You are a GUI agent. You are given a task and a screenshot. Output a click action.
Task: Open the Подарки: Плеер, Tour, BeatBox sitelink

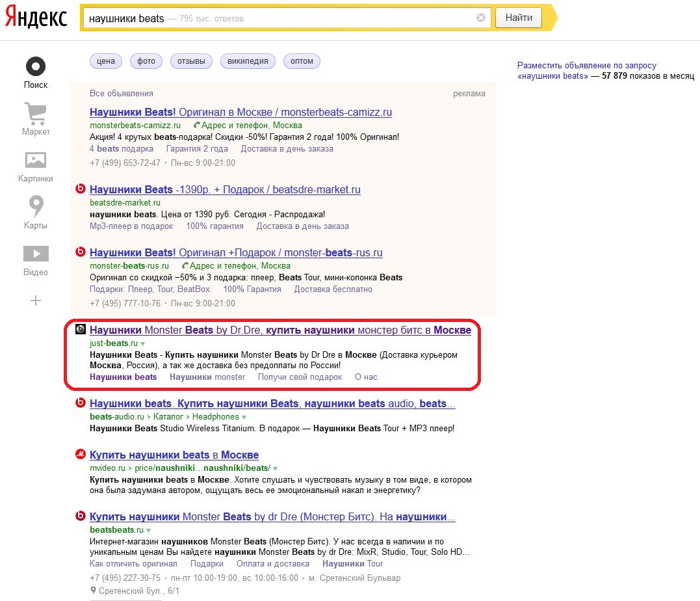point(150,289)
